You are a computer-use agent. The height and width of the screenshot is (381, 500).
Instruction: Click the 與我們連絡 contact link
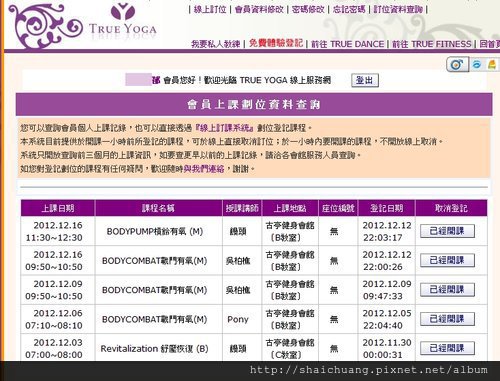(x=204, y=169)
